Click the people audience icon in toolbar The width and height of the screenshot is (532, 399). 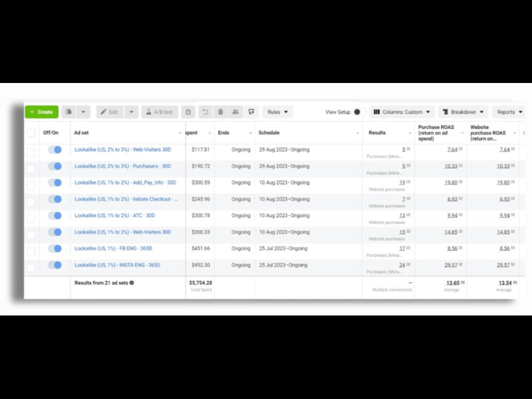[x=236, y=112]
